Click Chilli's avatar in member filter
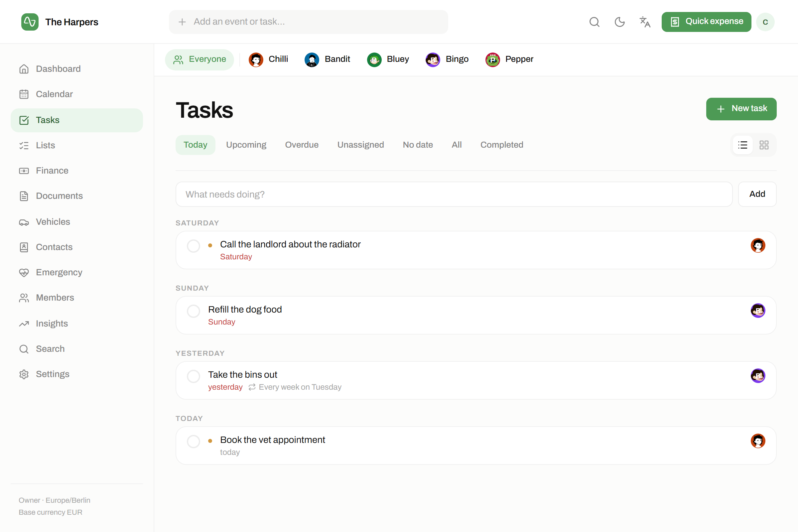This screenshot has width=798, height=532. pos(256,60)
